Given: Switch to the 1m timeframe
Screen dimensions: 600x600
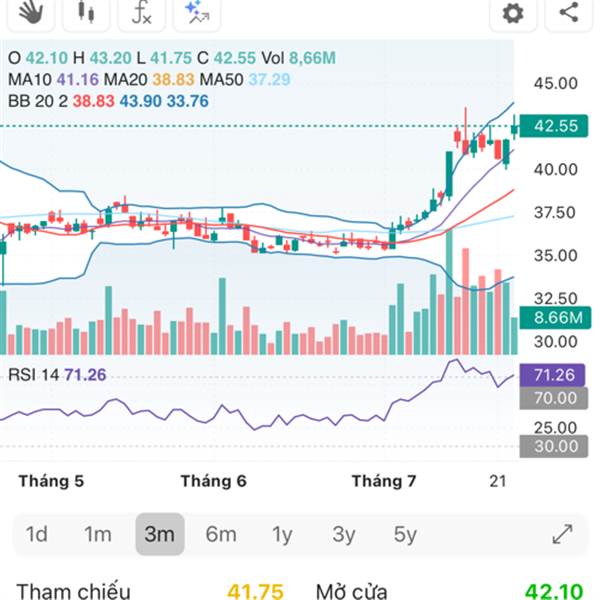Looking at the screenshot, I should click(x=98, y=534).
